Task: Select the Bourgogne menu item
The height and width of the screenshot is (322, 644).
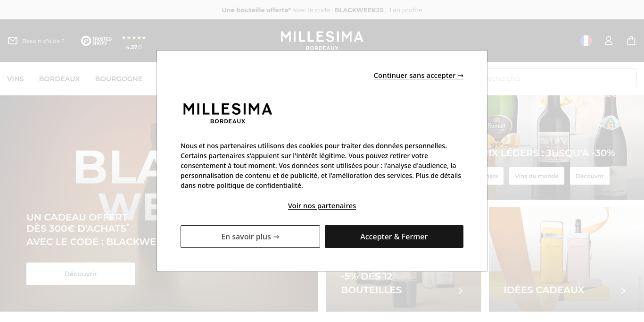Action: pyautogui.click(x=119, y=79)
